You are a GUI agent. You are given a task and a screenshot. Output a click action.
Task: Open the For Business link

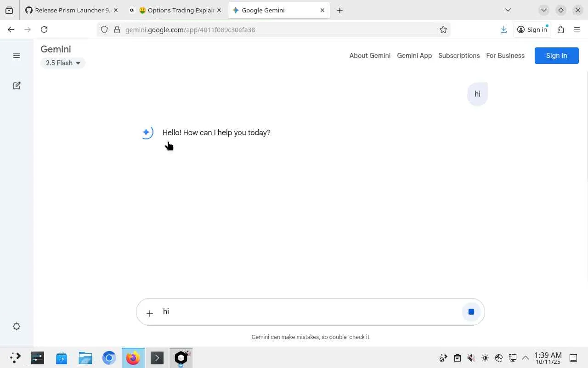pos(505,56)
